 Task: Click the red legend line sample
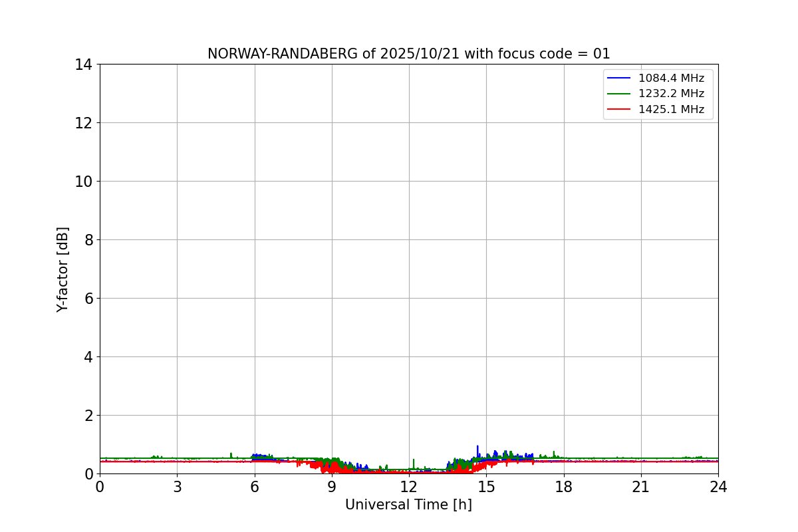coord(620,110)
